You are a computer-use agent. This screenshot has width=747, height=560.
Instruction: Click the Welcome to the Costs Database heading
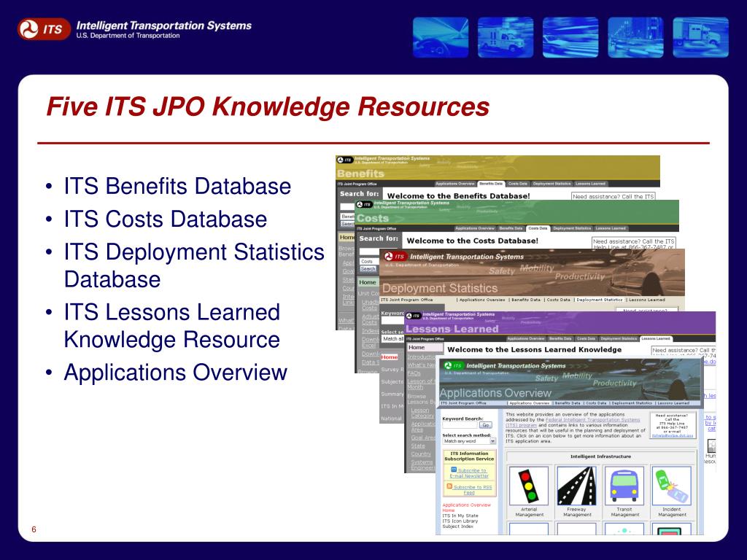(x=472, y=241)
